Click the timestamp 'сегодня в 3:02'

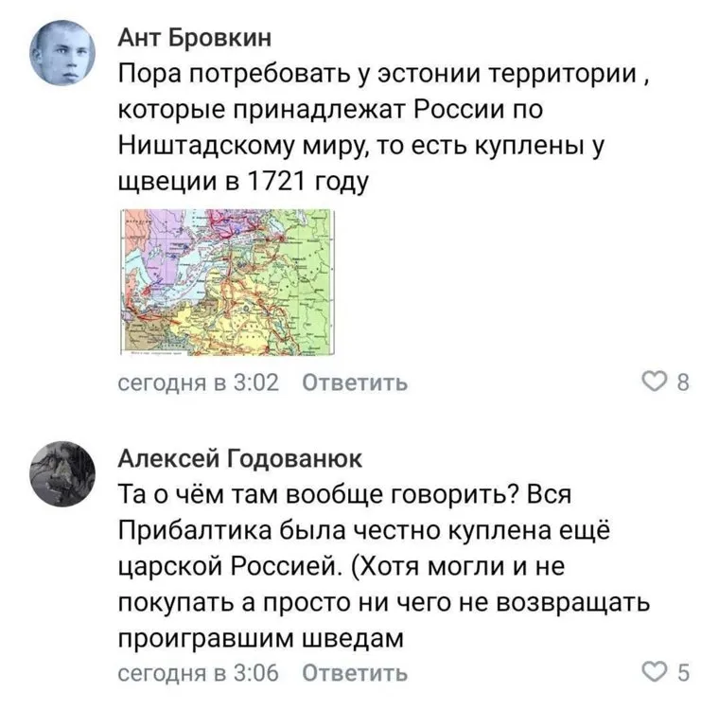(x=196, y=382)
